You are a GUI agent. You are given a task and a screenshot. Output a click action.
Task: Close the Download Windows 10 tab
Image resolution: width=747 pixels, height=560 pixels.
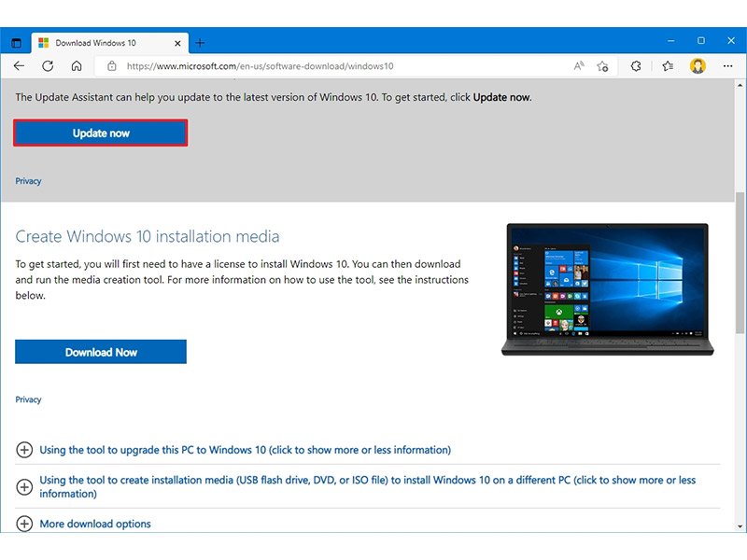coord(177,43)
